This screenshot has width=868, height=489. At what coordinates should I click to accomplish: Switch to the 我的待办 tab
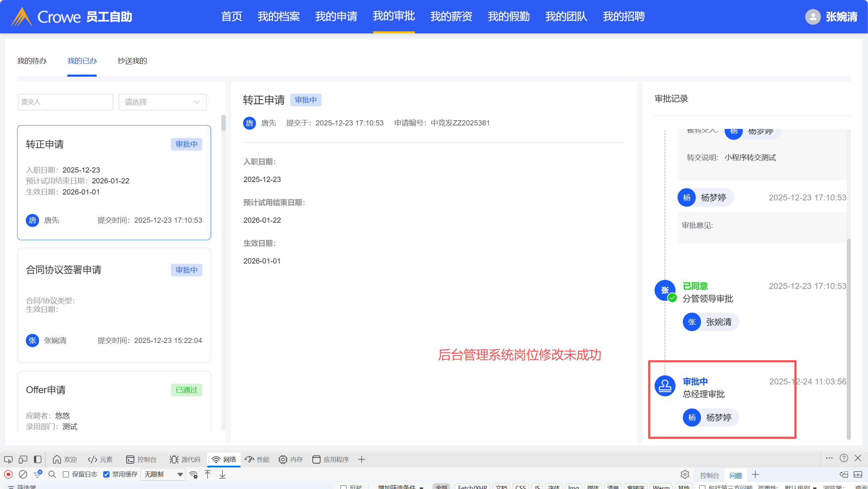pos(32,61)
